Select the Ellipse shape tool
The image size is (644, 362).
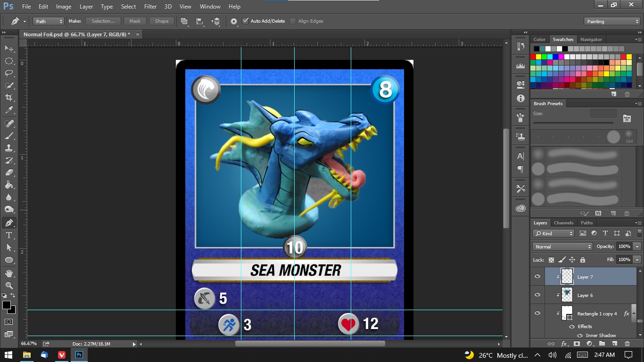tap(9, 260)
